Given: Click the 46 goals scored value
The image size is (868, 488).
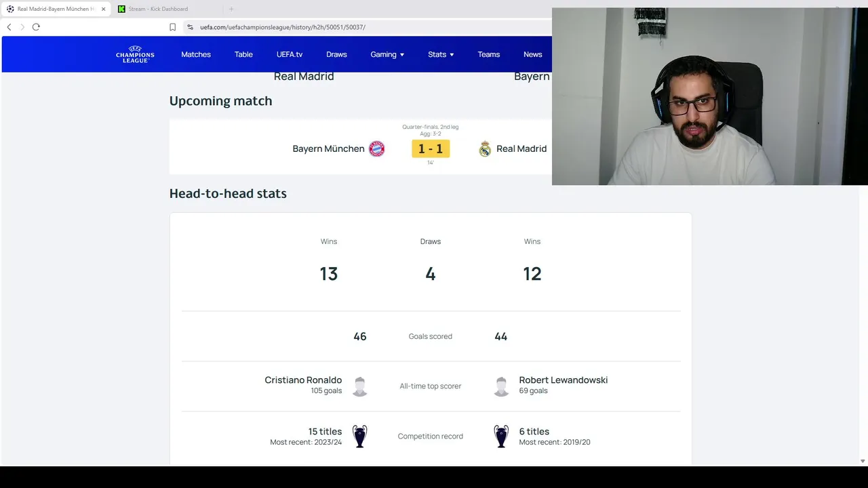Looking at the screenshot, I should click(360, 336).
